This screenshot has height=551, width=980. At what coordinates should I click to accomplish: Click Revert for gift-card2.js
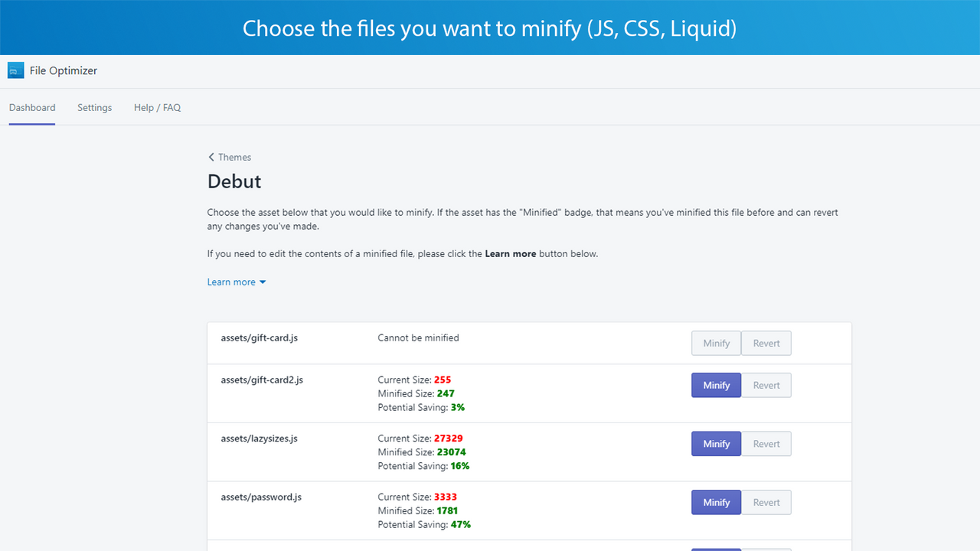[766, 385]
